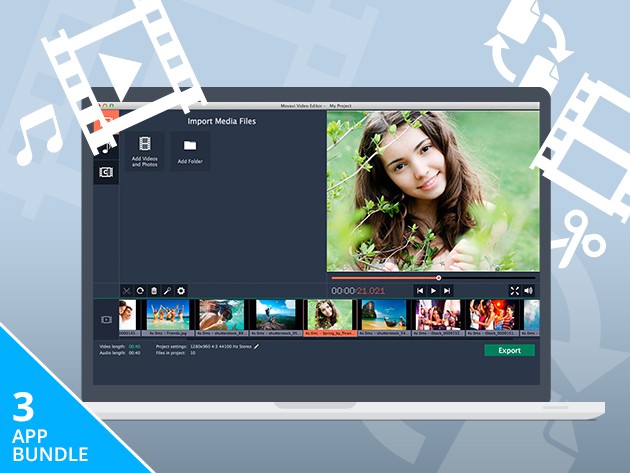Click the trash Delete icon
Image resolution: width=630 pixels, height=473 pixels.
154,291
